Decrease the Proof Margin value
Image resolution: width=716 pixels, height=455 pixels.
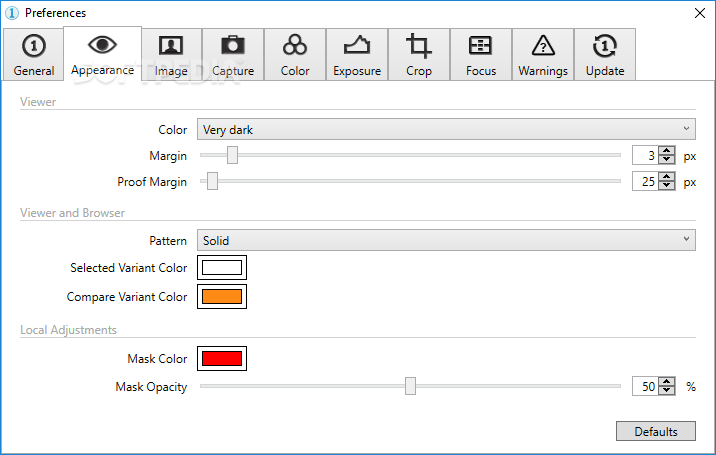point(667,185)
